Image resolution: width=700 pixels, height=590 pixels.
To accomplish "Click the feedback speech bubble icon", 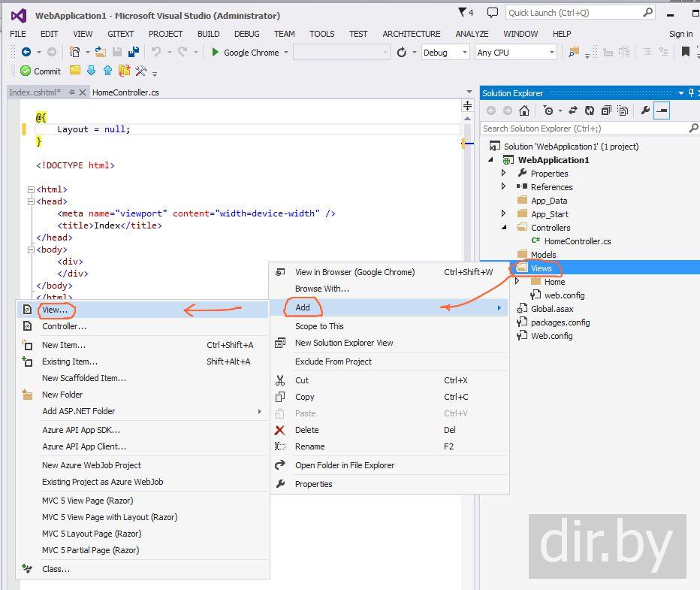I will pyautogui.click(x=492, y=13).
